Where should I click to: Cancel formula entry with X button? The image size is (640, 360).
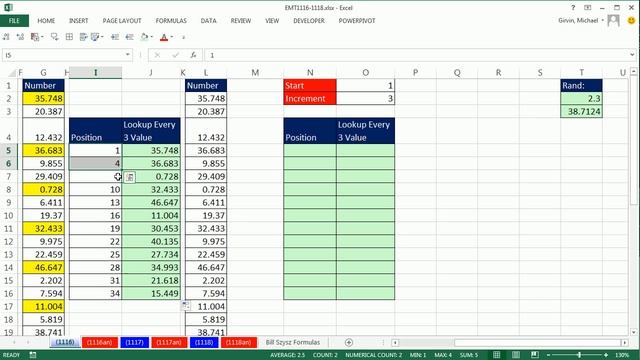[157, 55]
